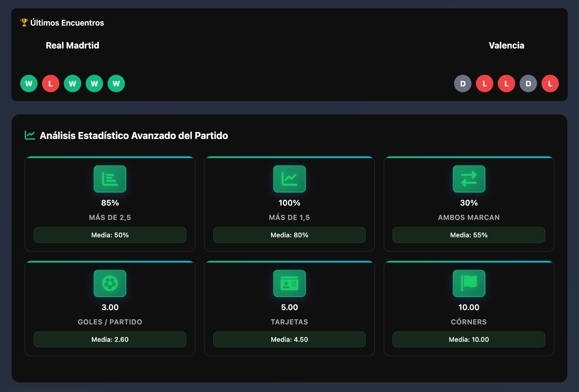Select Valencia's first gray D result badge

[x=462, y=84]
